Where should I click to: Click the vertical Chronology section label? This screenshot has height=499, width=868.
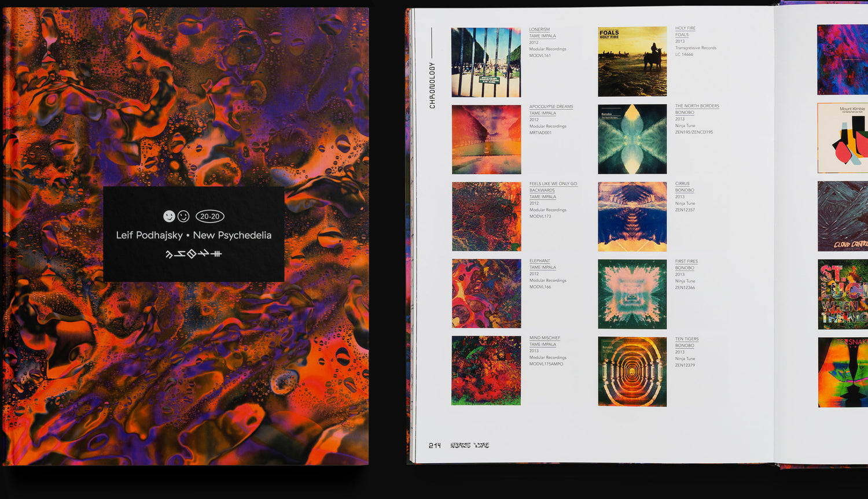point(432,85)
